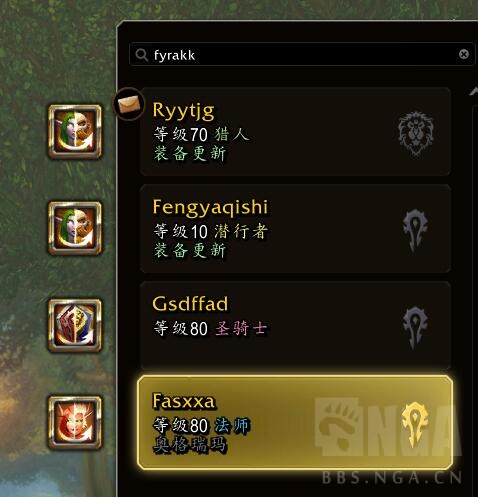Click the mail envelope icon on Ryytjg

(129, 104)
